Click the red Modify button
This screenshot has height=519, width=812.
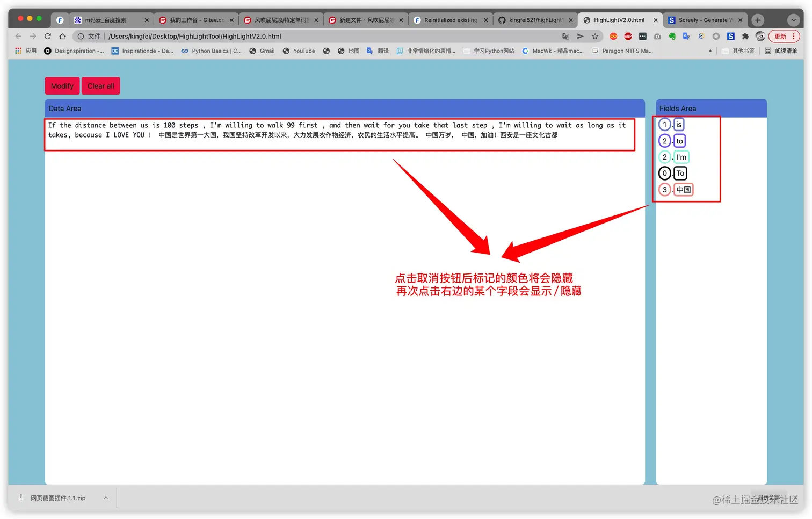tap(62, 86)
